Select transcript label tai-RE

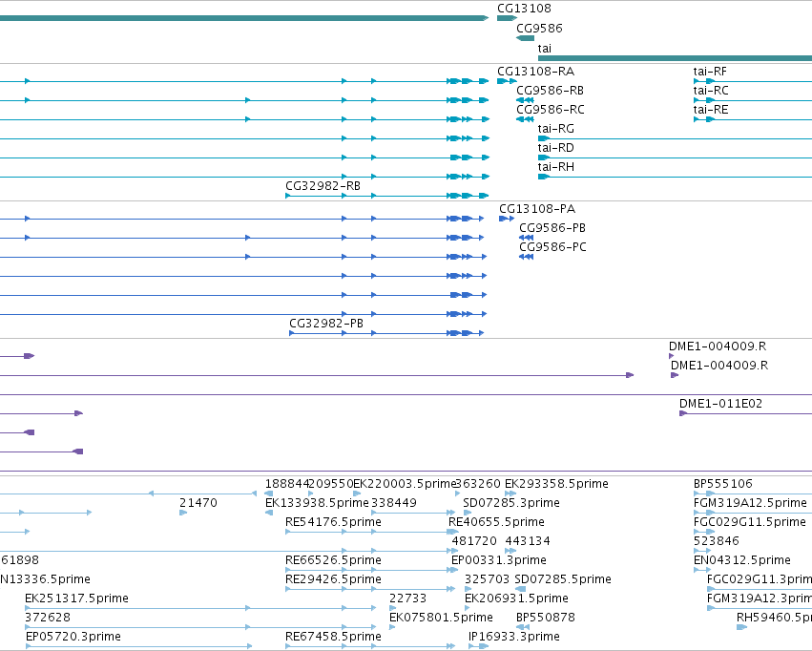[x=711, y=110]
